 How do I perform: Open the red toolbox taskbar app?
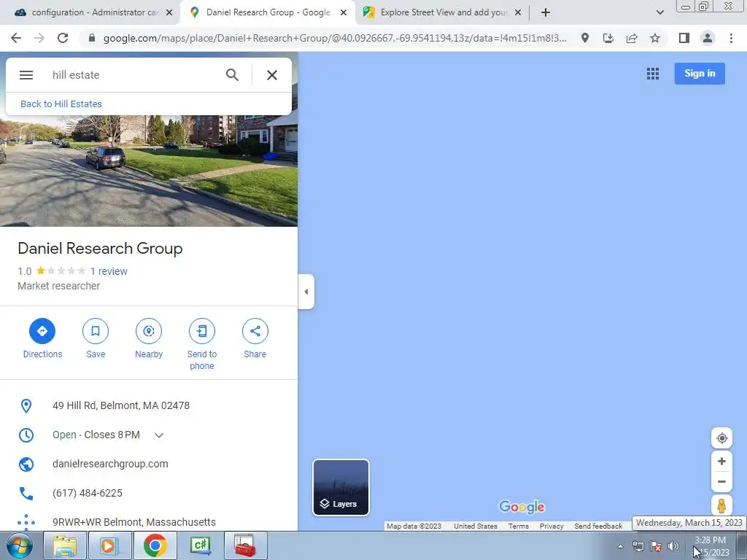pos(245,545)
